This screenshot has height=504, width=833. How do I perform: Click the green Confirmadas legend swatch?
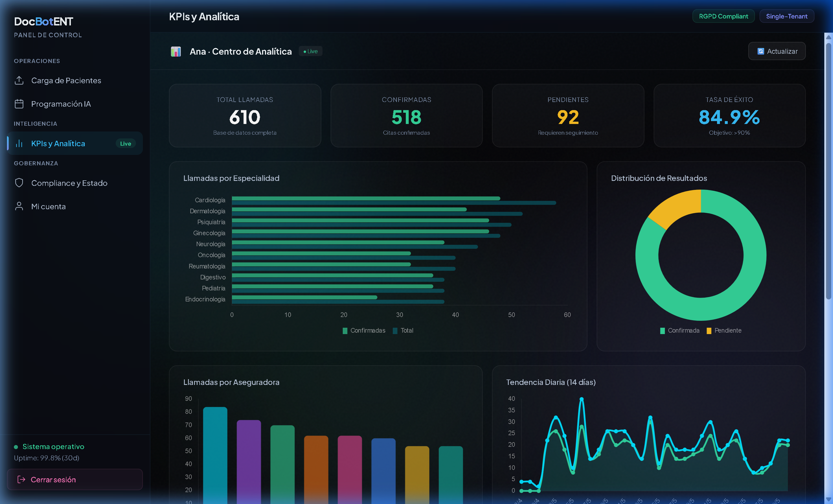click(345, 331)
